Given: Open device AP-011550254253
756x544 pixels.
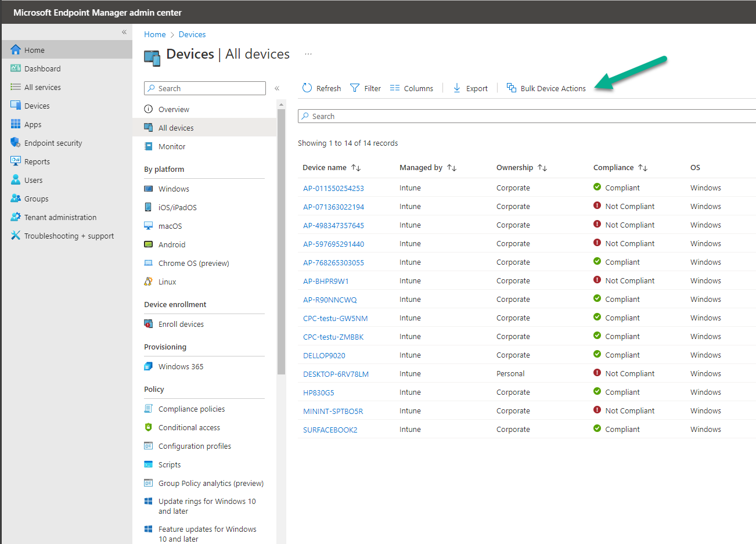Looking at the screenshot, I should pyautogui.click(x=333, y=188).
